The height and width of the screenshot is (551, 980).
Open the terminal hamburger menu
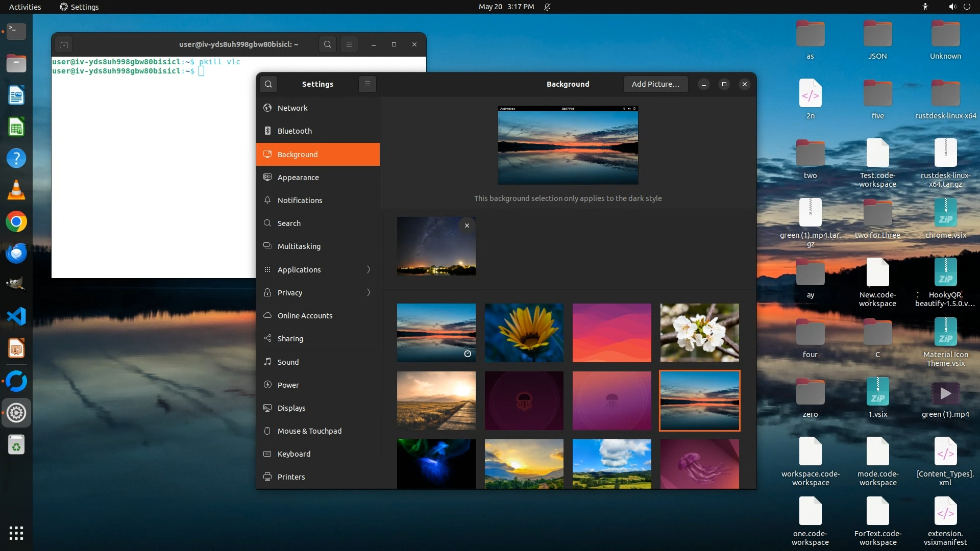pos(349,44)
